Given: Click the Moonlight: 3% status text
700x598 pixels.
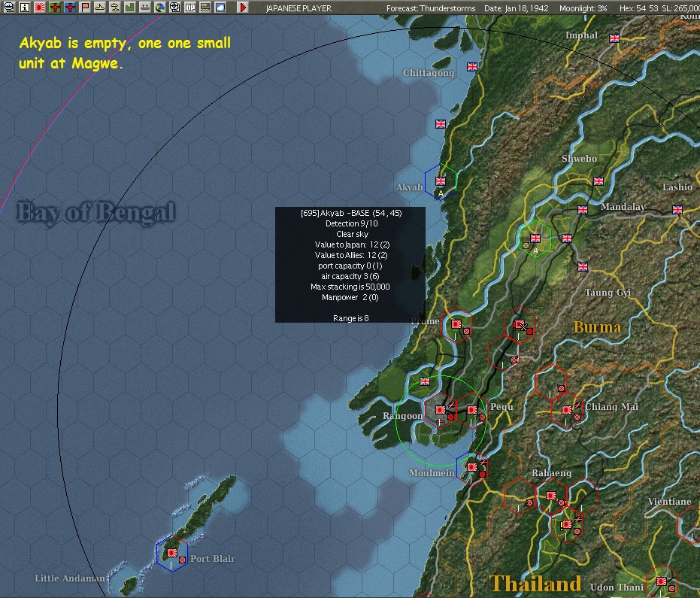Looking at the screenshot, I should click(x=583, y=8).
